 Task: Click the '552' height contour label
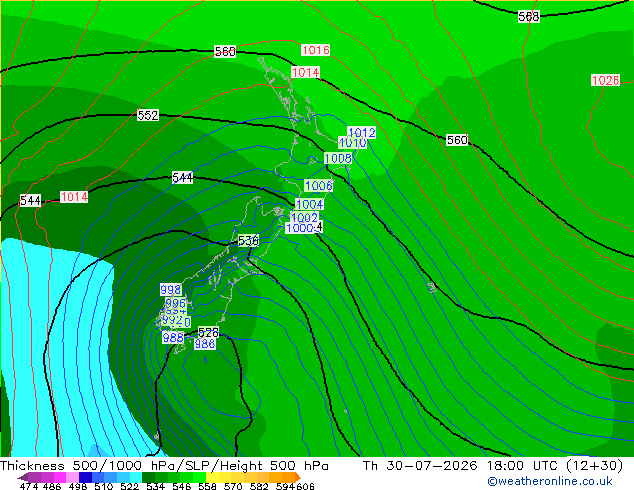(148, 116)
